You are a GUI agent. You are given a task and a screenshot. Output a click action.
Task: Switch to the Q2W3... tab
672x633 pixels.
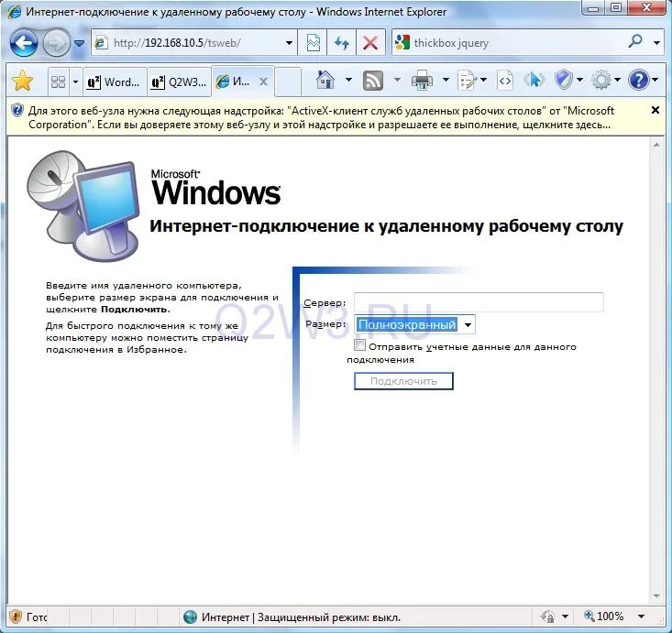(x=179, y=82)
